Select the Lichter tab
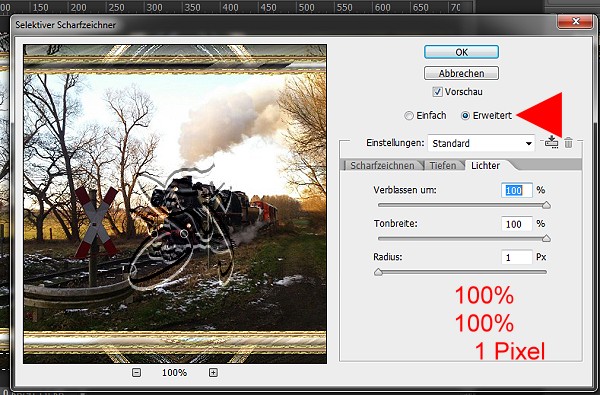Image resolution: width=600 pixels, height=395 pixels. pyautogui.click(x=485, y=165)
